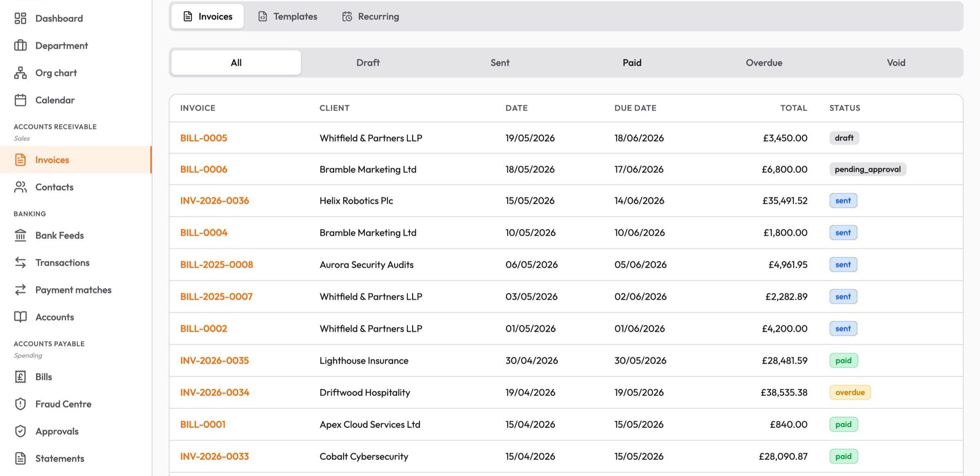This screenshot has height=476, width=980.
Task: Click the Contacts people icon
Action: point(20,187)
